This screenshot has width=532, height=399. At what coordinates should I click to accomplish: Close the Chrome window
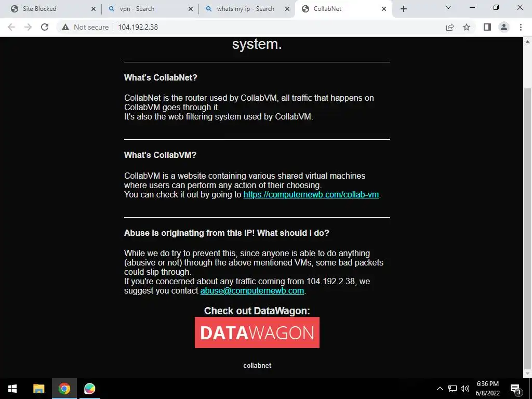[x=520, y=7]
